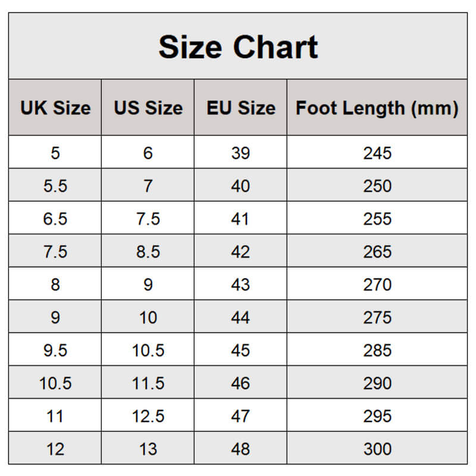The width and height of the screenshot is (476, 476).
Task: Click US size 11.5 cell
Action: [148, 383]
